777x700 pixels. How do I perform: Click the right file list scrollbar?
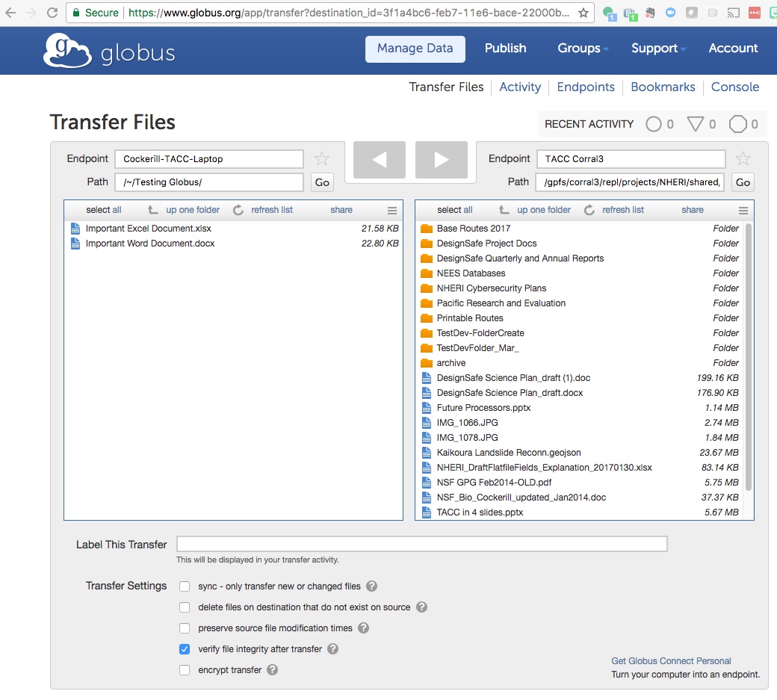pyautogui.click(x=749, y=356)
